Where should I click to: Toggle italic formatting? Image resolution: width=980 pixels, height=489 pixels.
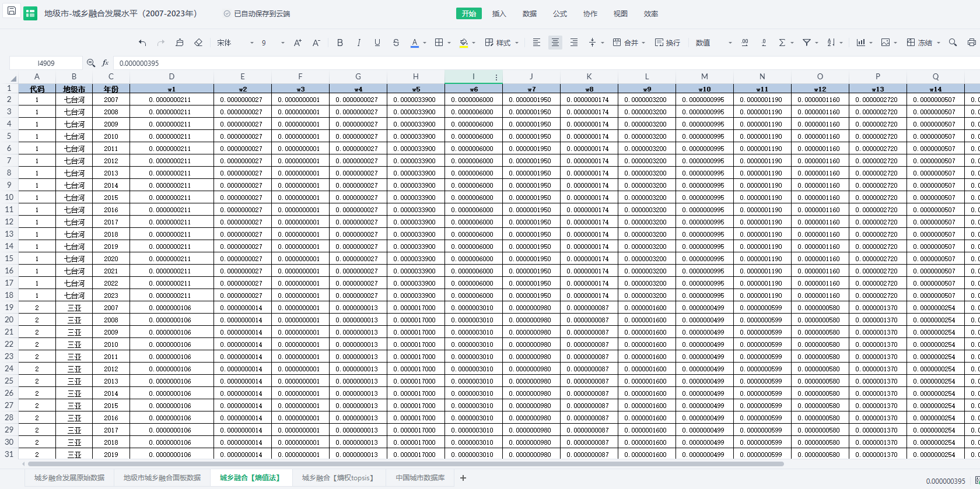click(359, 43)
